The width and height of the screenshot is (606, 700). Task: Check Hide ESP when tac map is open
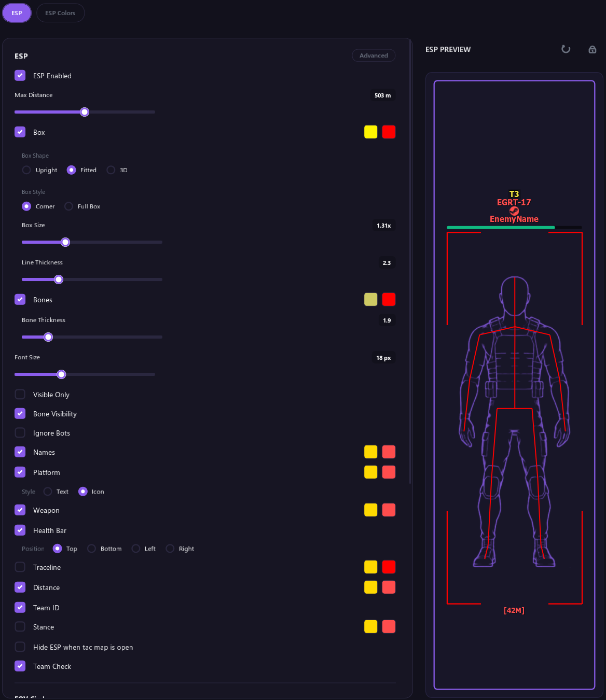tap(20, 647)
